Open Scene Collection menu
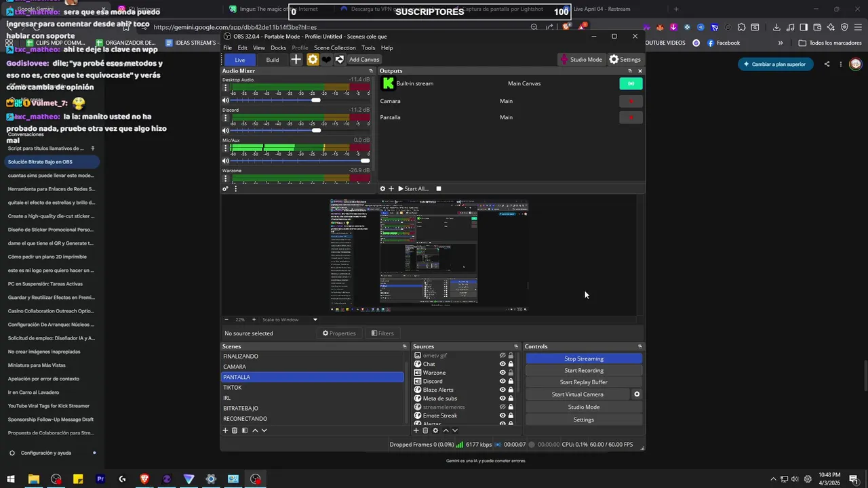 334,48
